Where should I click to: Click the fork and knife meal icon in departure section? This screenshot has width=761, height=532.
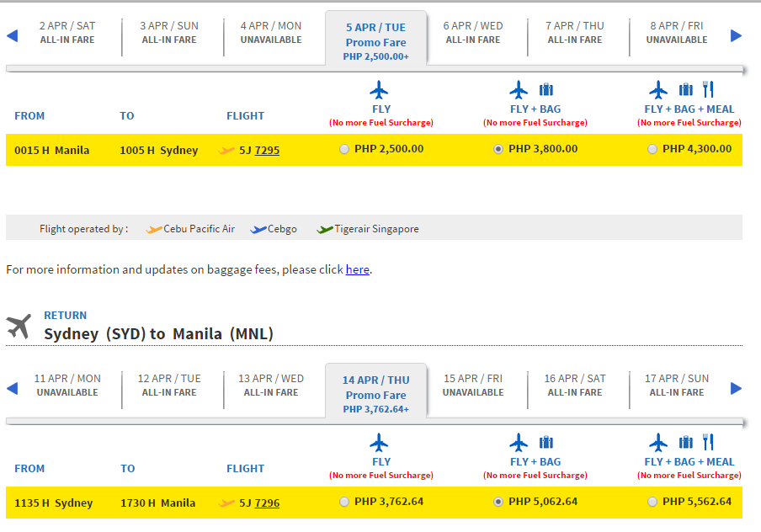[708, 89]
